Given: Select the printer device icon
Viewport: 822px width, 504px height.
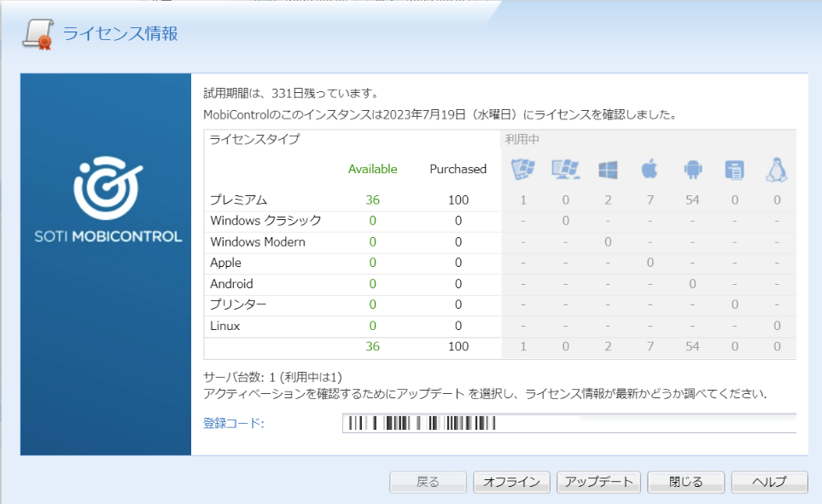Looking at the screenshot, I should point(734,170).
